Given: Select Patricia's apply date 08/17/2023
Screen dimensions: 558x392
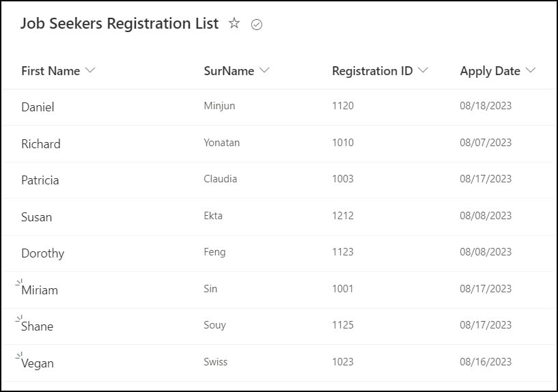Looking at the screenshot, I should click(486, 178).
